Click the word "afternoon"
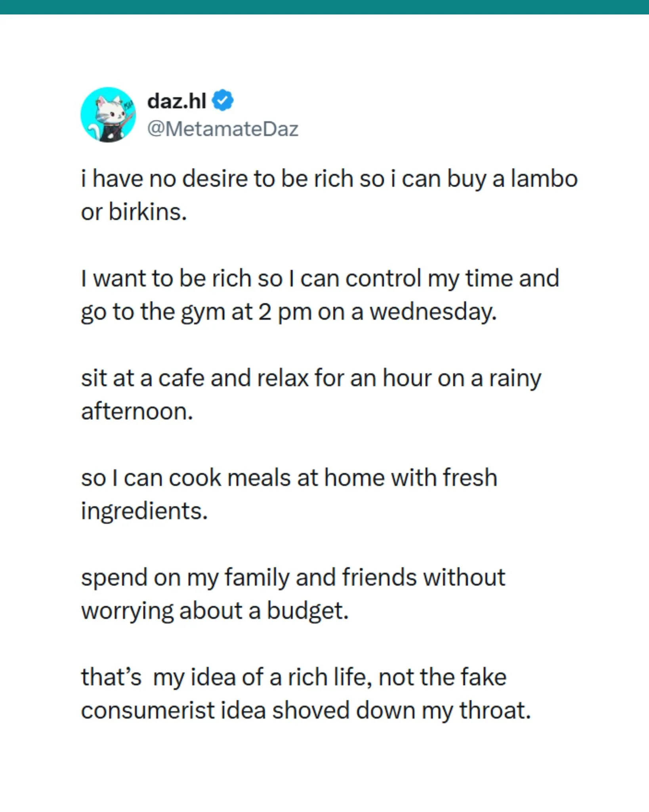 click(x=135, y=411)
